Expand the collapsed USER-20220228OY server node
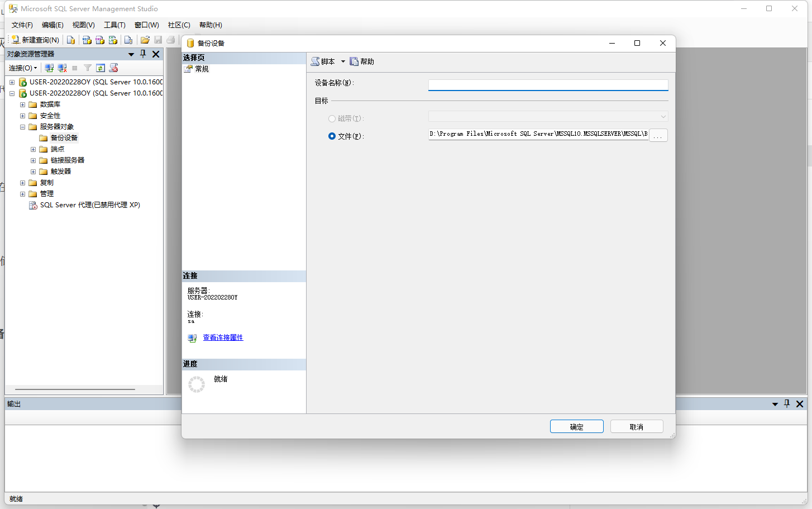 point(12,82)
